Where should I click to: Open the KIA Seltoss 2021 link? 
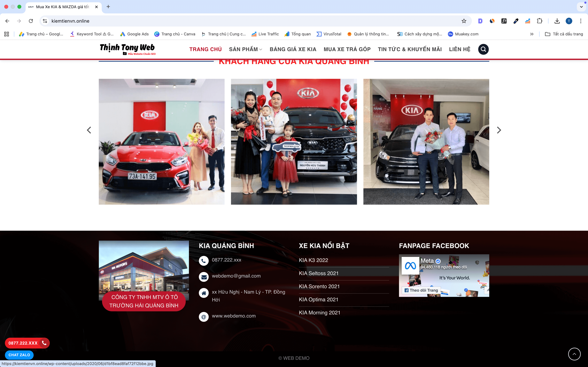pos(319,273)
